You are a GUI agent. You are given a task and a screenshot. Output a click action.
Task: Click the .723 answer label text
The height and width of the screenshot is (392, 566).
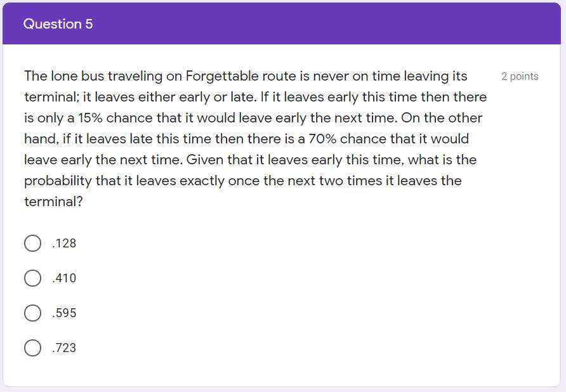(63, 348)
